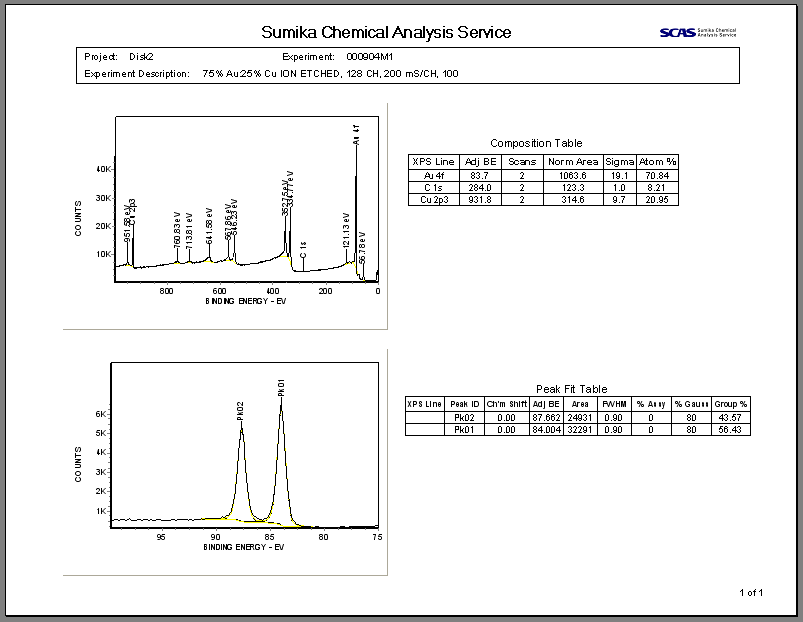
Task: Click the C 1s peak label in survey spectrum
Action: [303, 250]
